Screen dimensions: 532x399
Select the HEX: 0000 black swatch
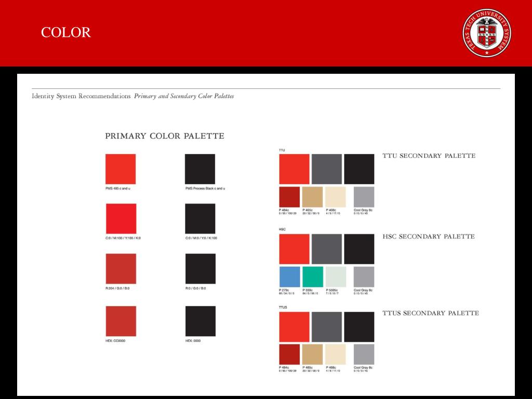click(x=200, y=321)
